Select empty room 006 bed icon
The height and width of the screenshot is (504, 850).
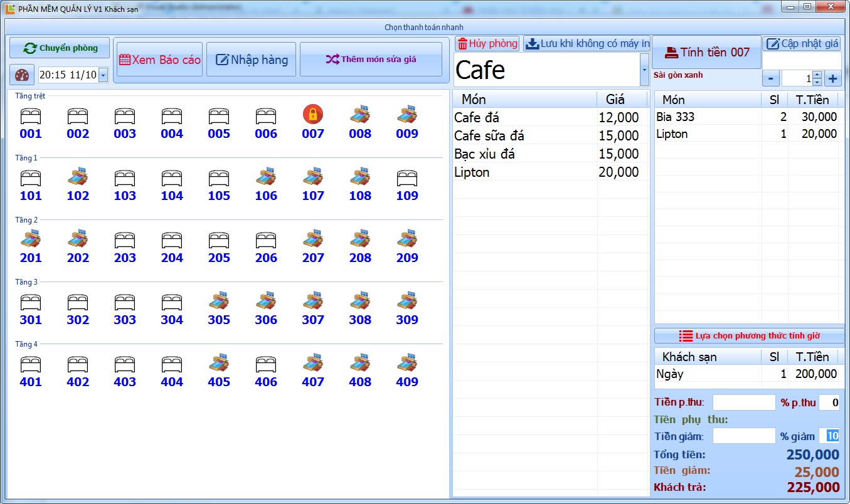click(x=266, y=116)
